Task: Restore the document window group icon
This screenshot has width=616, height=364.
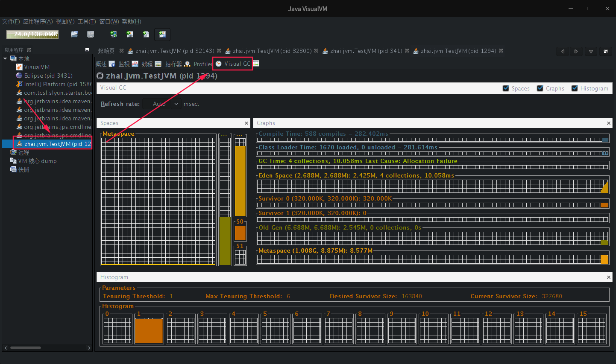Action: pyautogui.click(x=605, y=51)
